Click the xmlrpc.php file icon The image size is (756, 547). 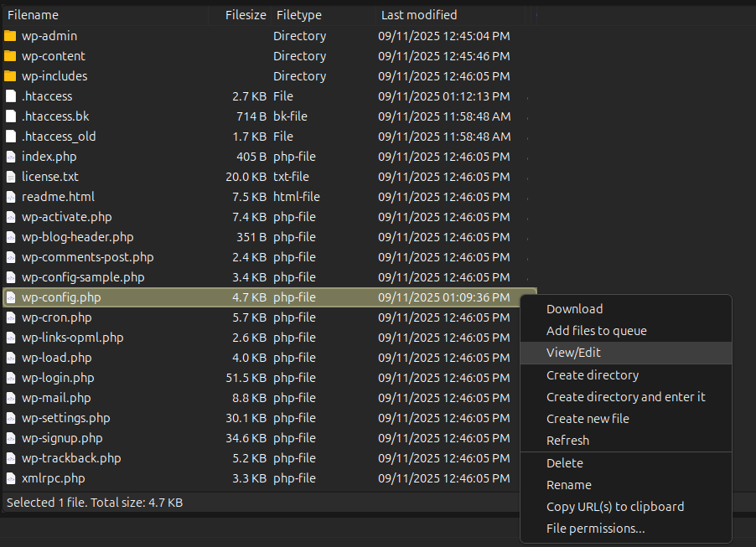[11, 478]
